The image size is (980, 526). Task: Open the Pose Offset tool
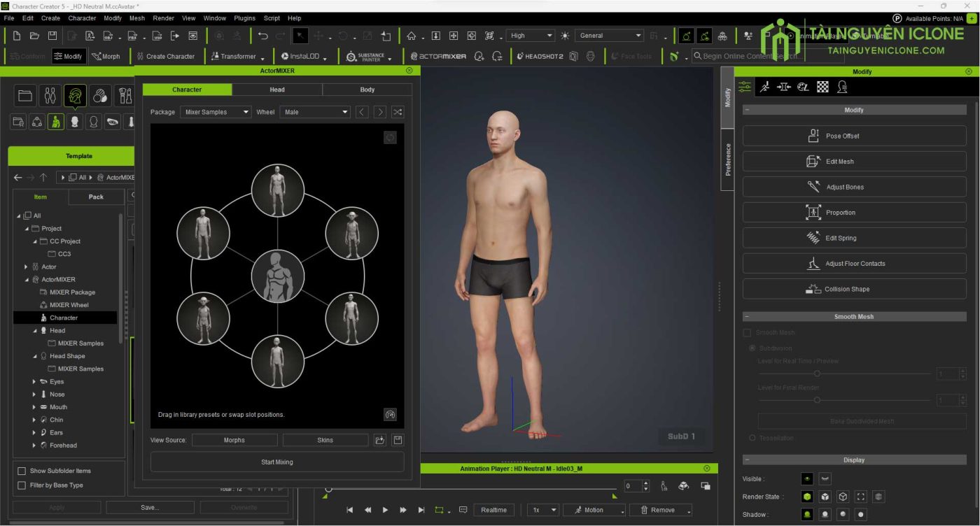click(x=854, y=136)
